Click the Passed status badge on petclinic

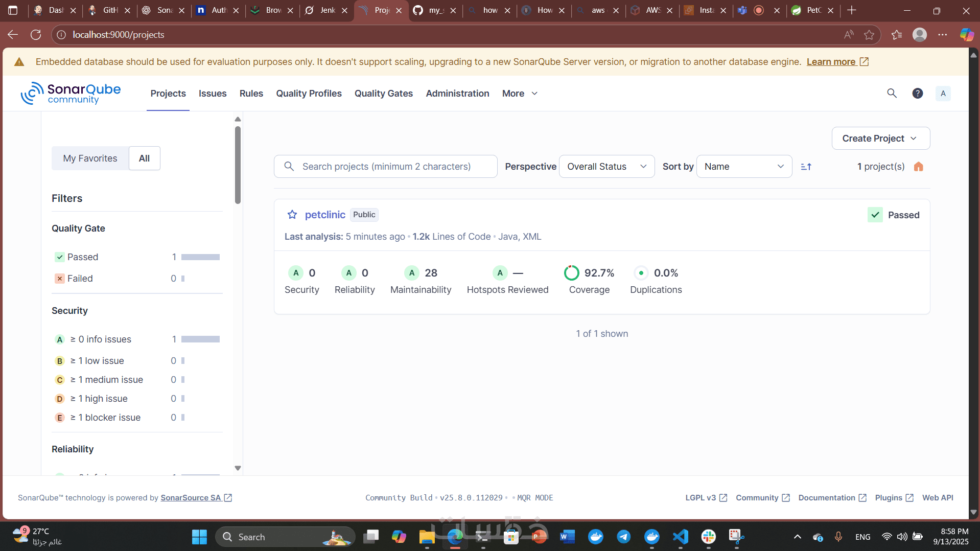pyautogui.click(x=894, y=215)
